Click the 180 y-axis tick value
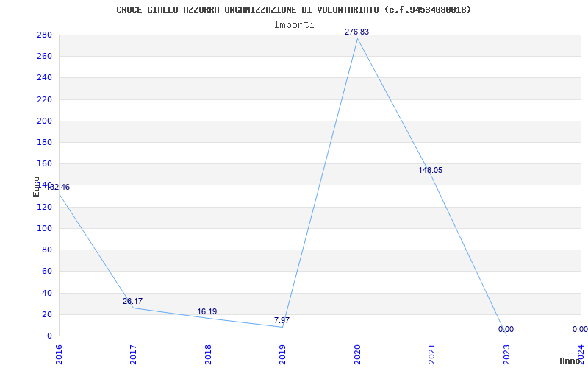The height and width of the screenshot is (368, 588). click(x=45, y=142)
